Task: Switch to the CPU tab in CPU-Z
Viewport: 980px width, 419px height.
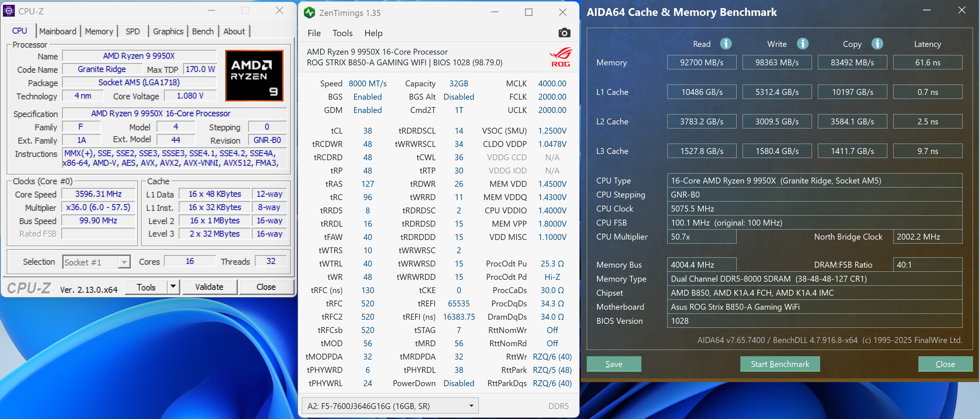Action: 20,31
